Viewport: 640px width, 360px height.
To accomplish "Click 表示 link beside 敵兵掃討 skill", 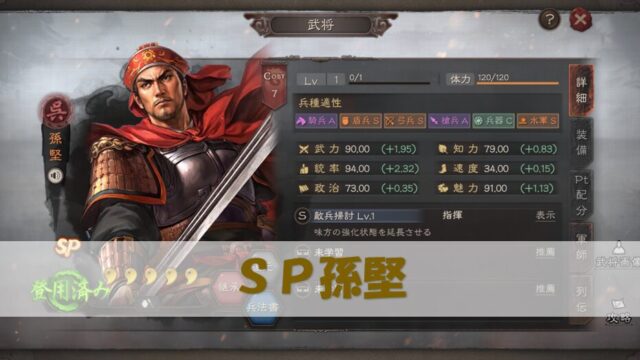I will (x=545, y=216).
